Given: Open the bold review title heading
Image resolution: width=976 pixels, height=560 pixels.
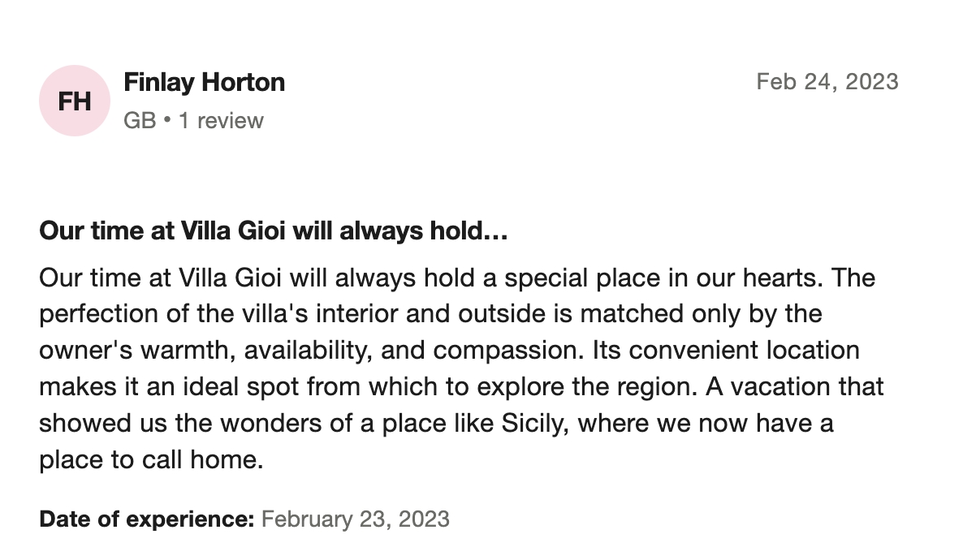Looking at the screenshot, I should pyautogui.click(x=273, y=232).
